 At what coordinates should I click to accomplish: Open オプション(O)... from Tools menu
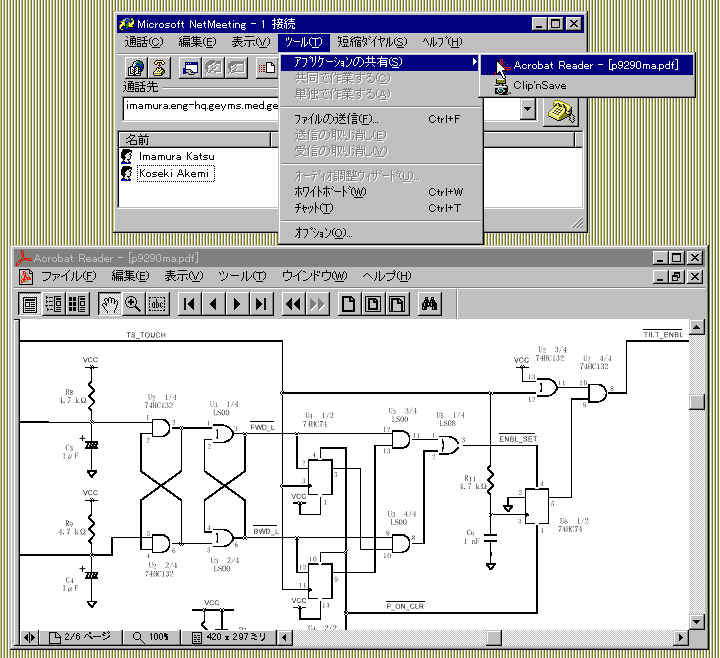pos(379,233)
